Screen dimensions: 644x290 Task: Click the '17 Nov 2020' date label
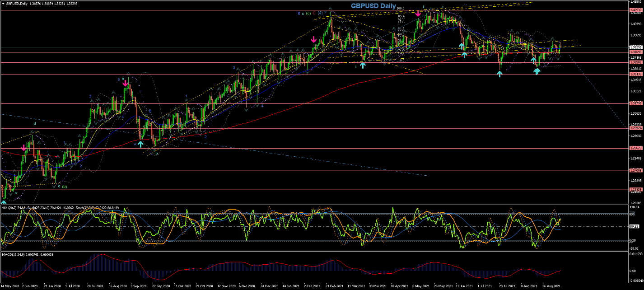tap(226, 286)
